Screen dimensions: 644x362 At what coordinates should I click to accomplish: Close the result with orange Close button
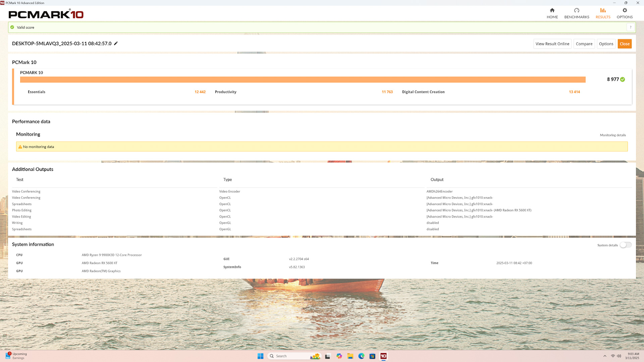coord(625,44)
